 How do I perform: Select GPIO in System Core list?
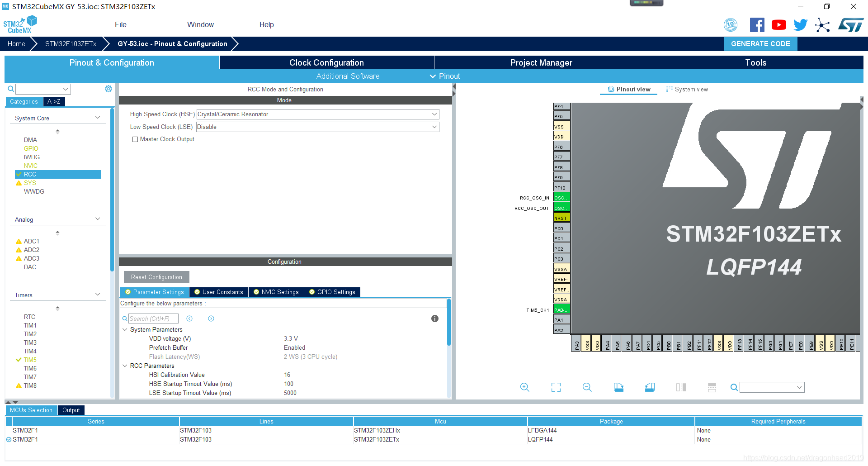tap(31, 148)
